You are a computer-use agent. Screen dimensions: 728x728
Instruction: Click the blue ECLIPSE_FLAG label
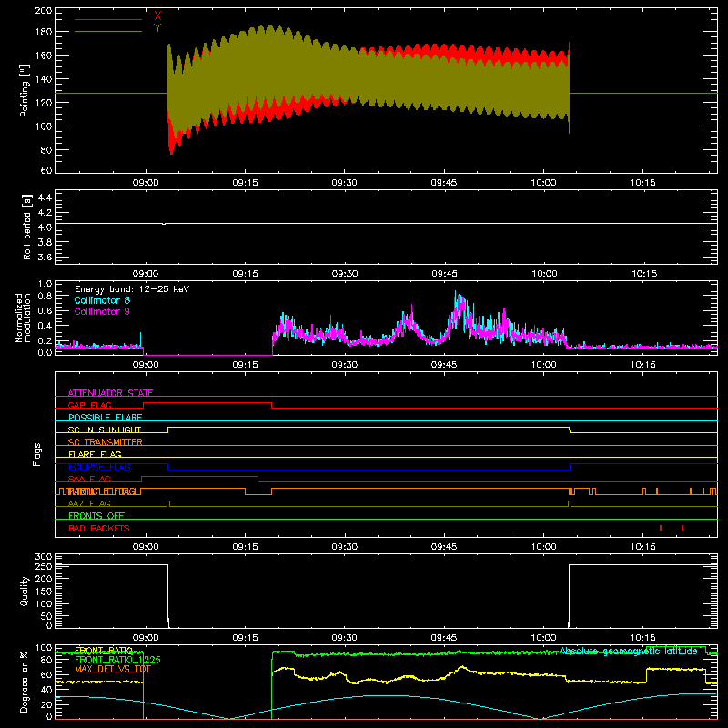(99, 467)
